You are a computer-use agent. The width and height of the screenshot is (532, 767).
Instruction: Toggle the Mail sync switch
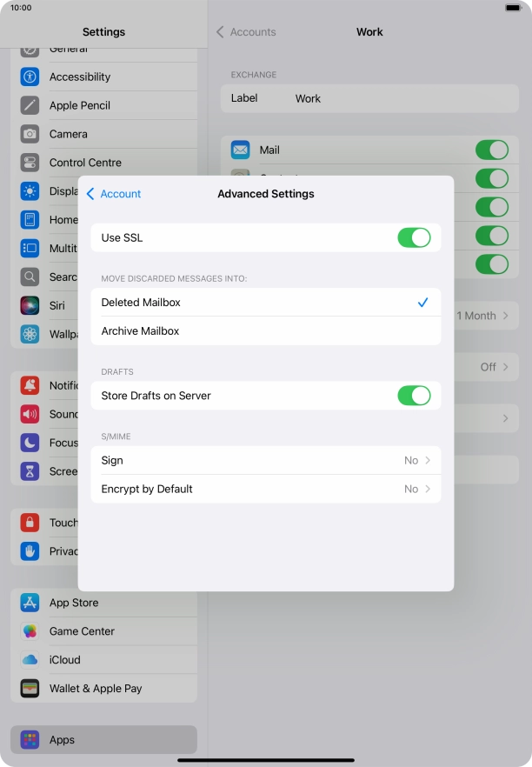click(x=491, y=150)
